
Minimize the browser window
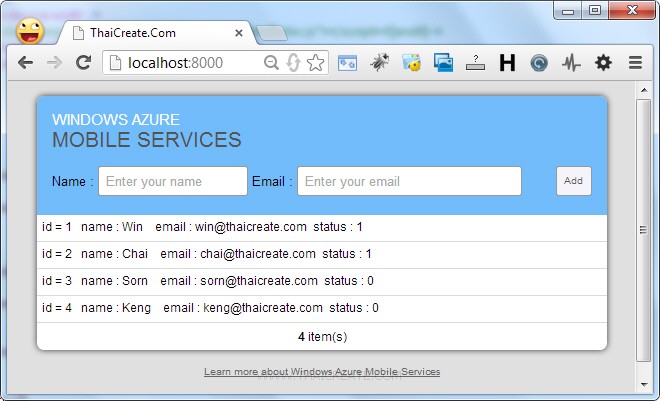pyautogui.click(x=568, y=11)
